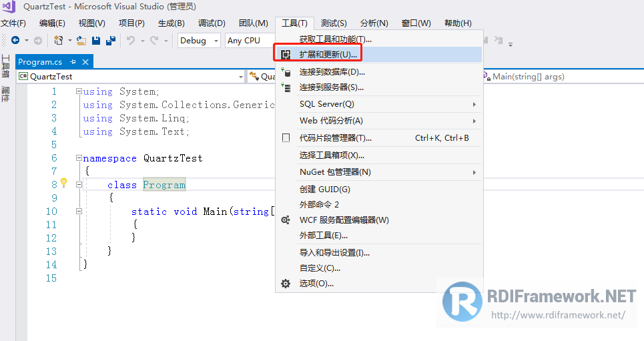Click the lightbulb quick actions icon
This screenshot has width=644, height=341.
63,182
